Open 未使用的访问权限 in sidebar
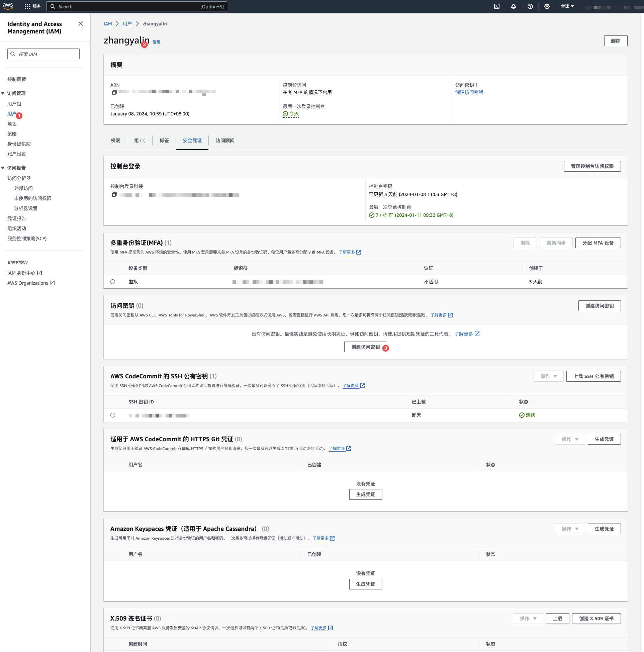 point(33,198)
